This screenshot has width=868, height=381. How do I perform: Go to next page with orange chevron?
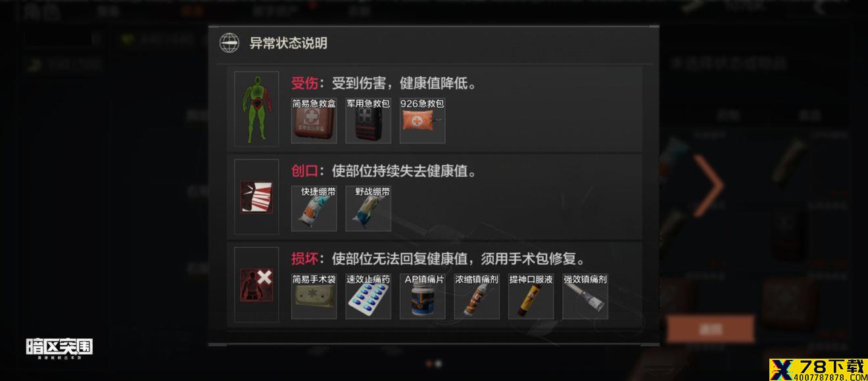click(x=709, y=186)
